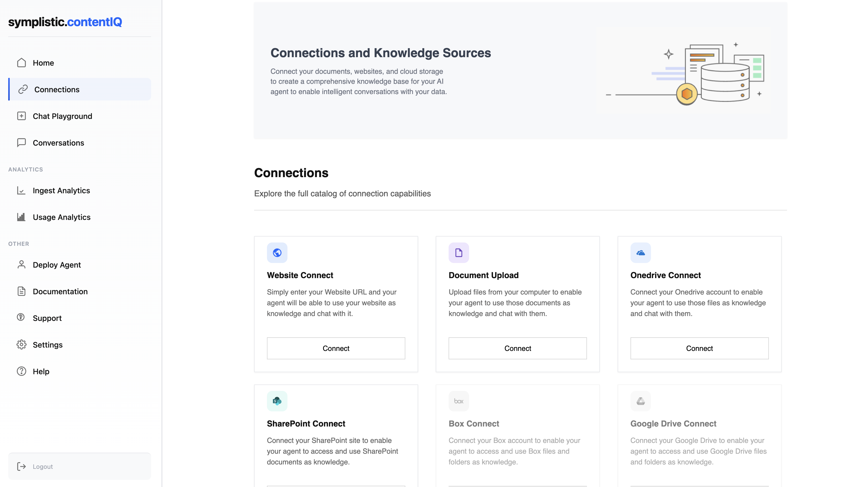This screenshot has height=487, width=868.
Task: Log out using the Logout button
Action: pos(43,466)
